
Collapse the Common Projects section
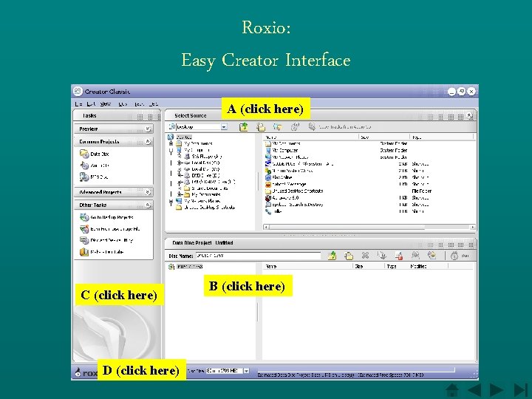(x=148, y=141)
